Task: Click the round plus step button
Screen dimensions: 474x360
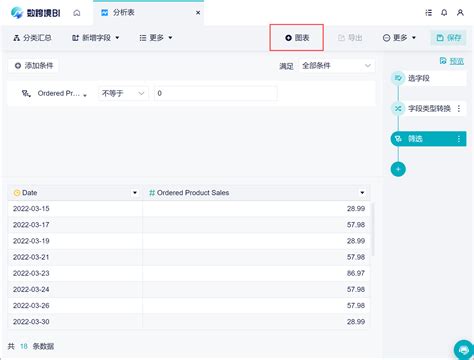Action: 398,169
